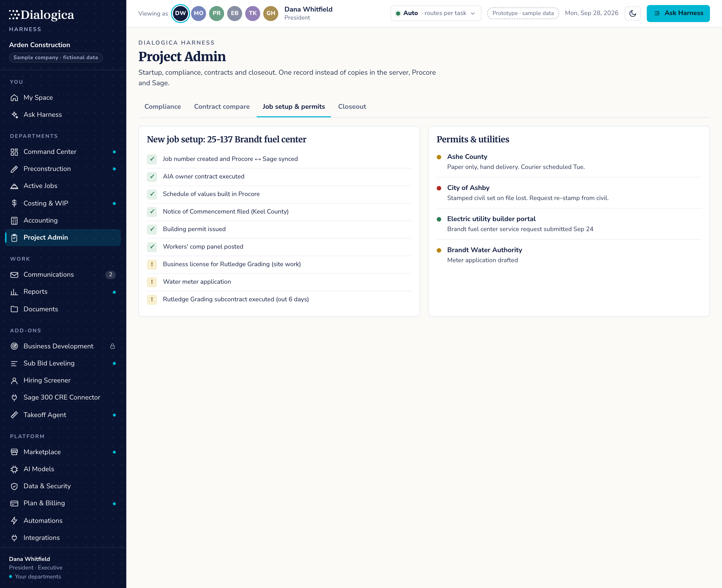
Task: Open the Closeout tab
Action: [352, 107]
